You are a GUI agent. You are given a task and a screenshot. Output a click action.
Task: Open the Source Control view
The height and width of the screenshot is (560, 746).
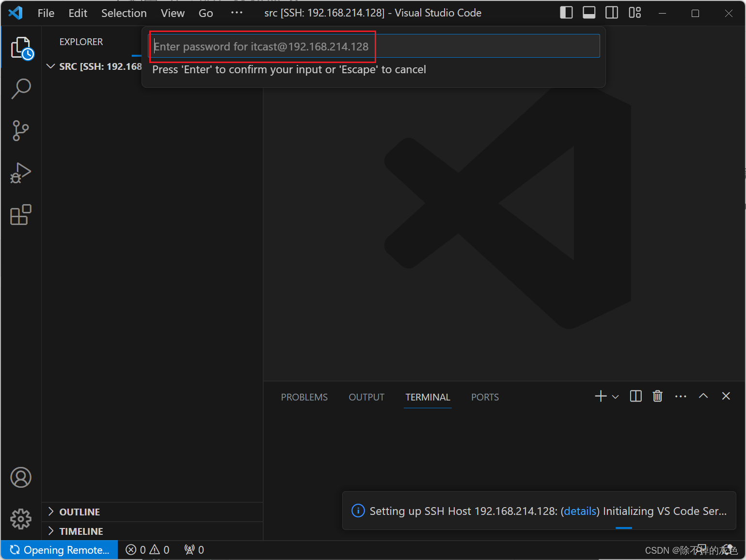(x=21, y=131)
